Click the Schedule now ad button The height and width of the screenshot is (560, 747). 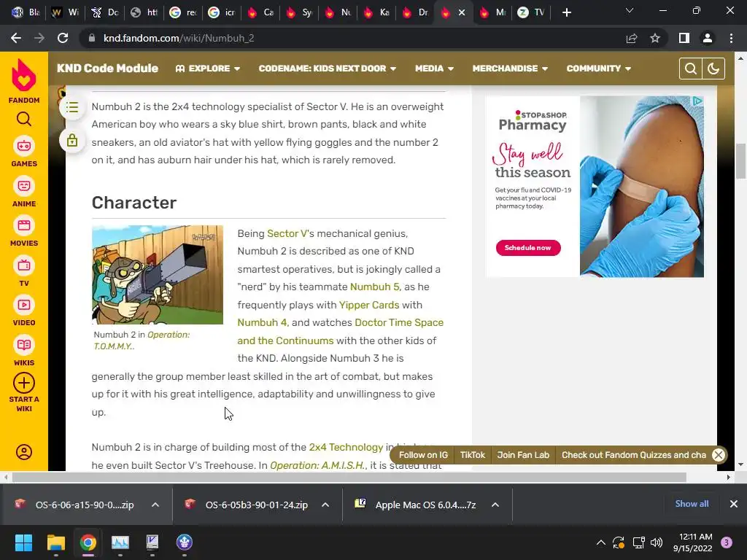[528, 248]
